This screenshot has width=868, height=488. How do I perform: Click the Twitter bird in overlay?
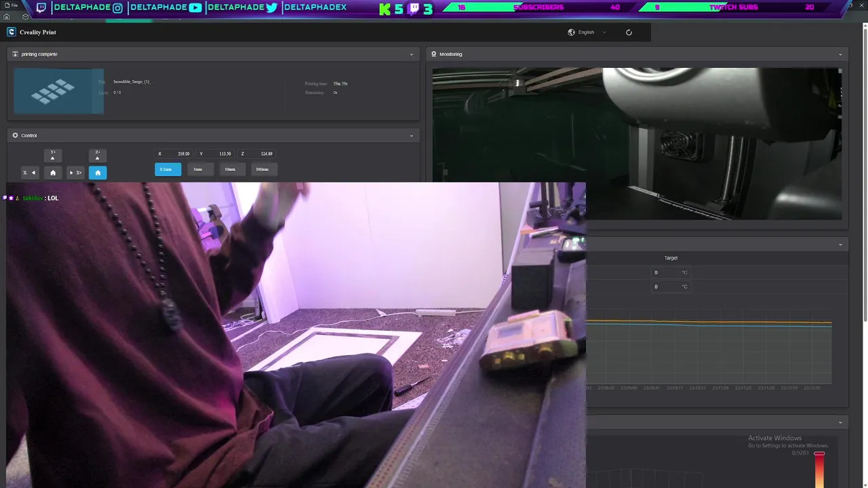point(272,7)
